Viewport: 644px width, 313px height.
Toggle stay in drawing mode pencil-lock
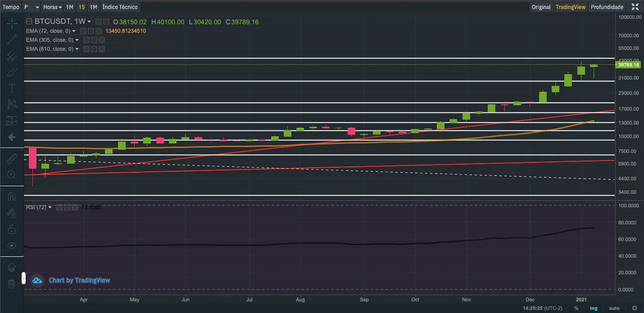[12, 213]
